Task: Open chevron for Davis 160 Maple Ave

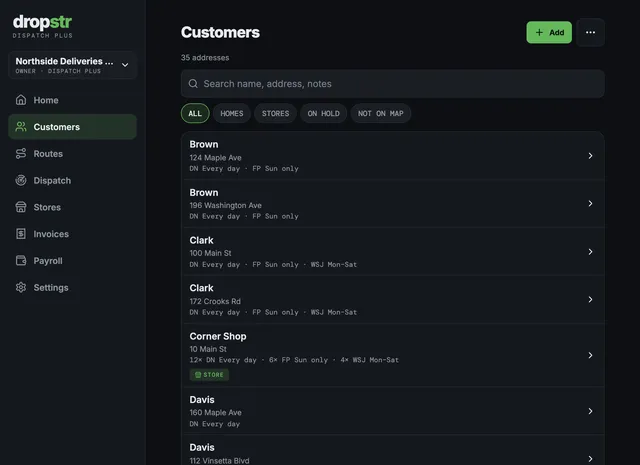Action: (x=590, y=411)
